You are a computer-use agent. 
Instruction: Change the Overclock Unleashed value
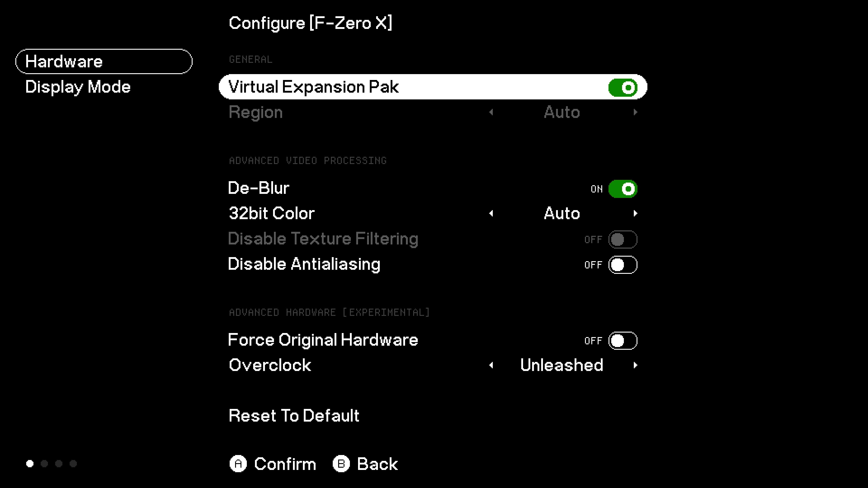[x=562, y=365]
